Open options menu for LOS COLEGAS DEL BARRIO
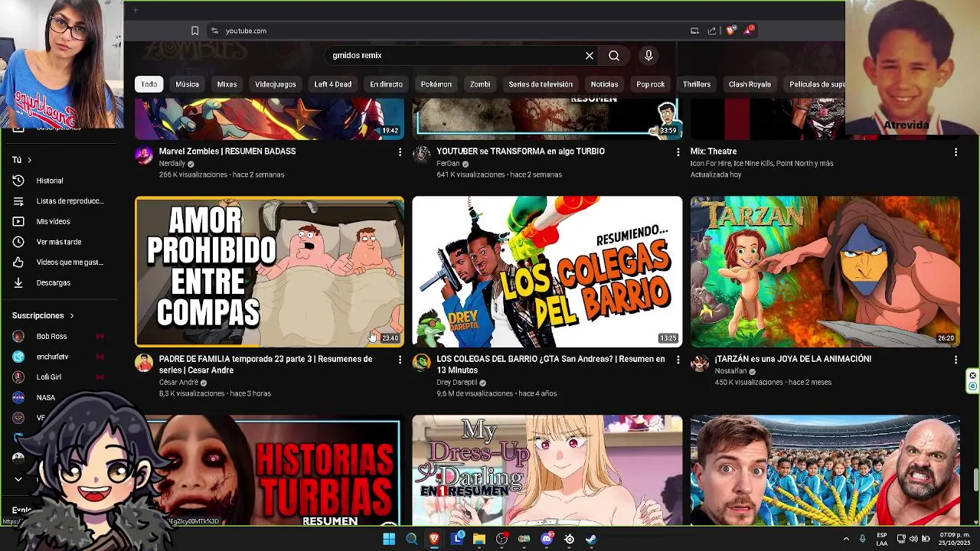Screen dimensions: 980x551 [678, 360]
